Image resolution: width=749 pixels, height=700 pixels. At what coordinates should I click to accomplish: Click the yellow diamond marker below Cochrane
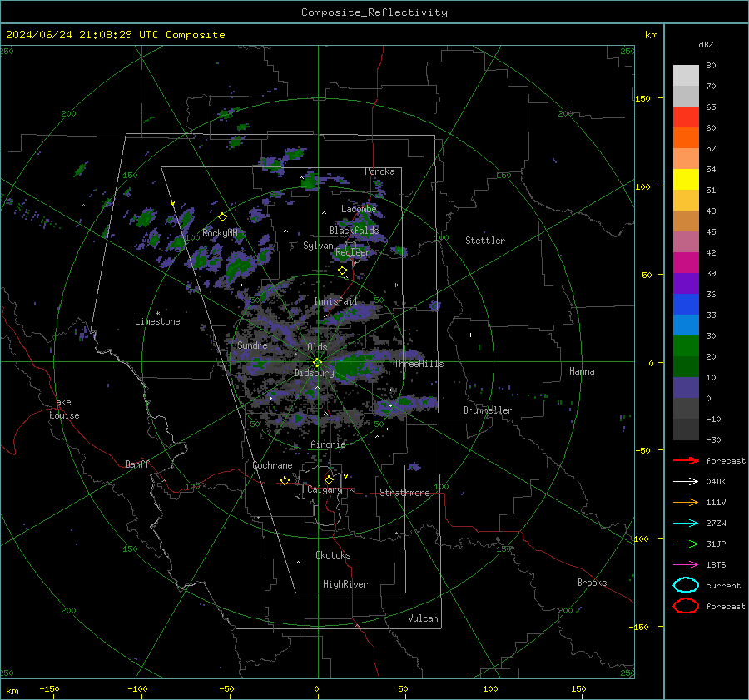[285, 480]
